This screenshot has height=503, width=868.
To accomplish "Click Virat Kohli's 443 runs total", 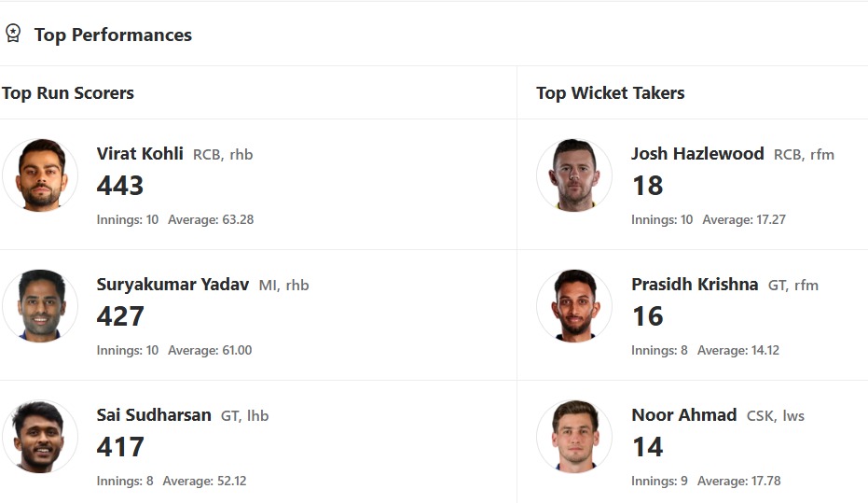I will [120, 186].
